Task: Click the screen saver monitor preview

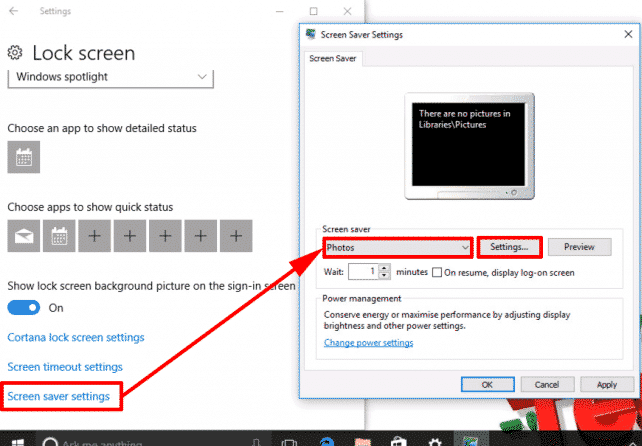Action: click(x=469, y=146)
